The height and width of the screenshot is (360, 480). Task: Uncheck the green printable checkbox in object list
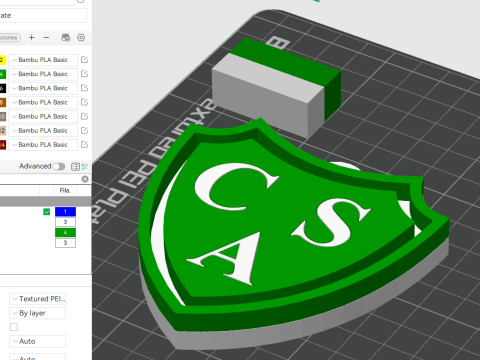tap(47, 212)
